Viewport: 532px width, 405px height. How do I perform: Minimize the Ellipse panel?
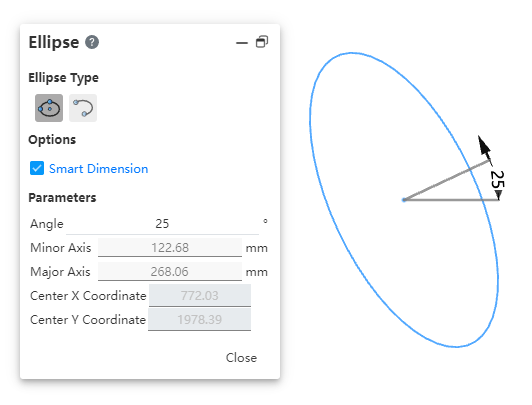point(242,43)
